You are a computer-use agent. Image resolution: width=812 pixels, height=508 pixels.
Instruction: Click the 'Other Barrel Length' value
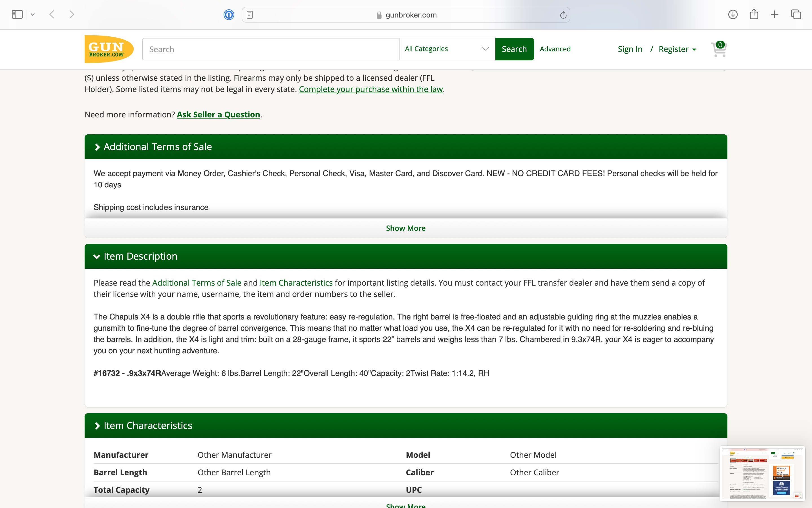[x=234, y=472]
